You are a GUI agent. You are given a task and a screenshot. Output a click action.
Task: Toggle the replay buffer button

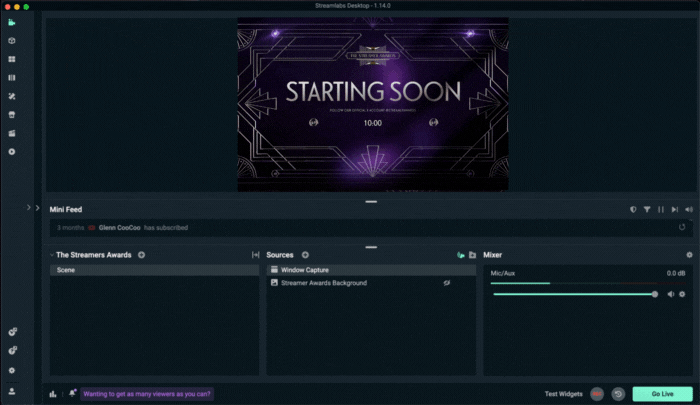618,394
